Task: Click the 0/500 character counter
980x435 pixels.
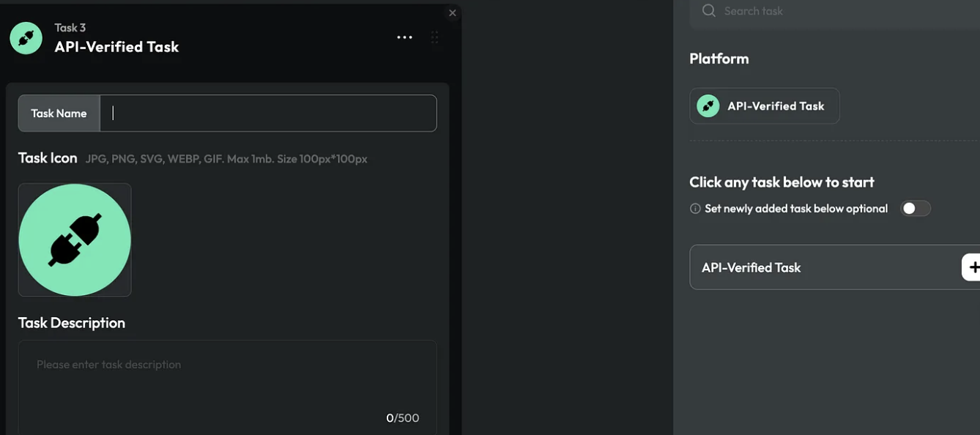Action: click(x=402, y=418)
